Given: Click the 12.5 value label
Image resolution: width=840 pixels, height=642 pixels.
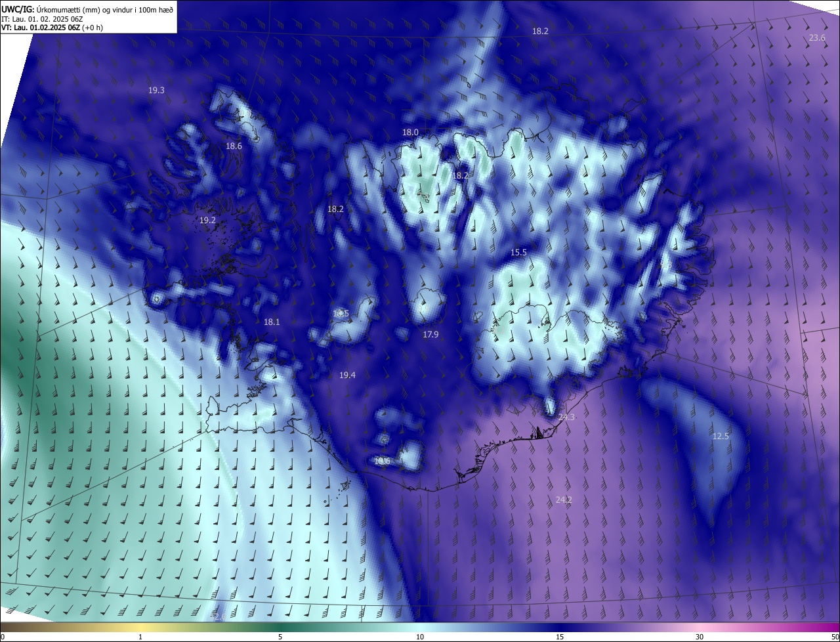Looking at the screenshot, I should (x=721, y=437).
